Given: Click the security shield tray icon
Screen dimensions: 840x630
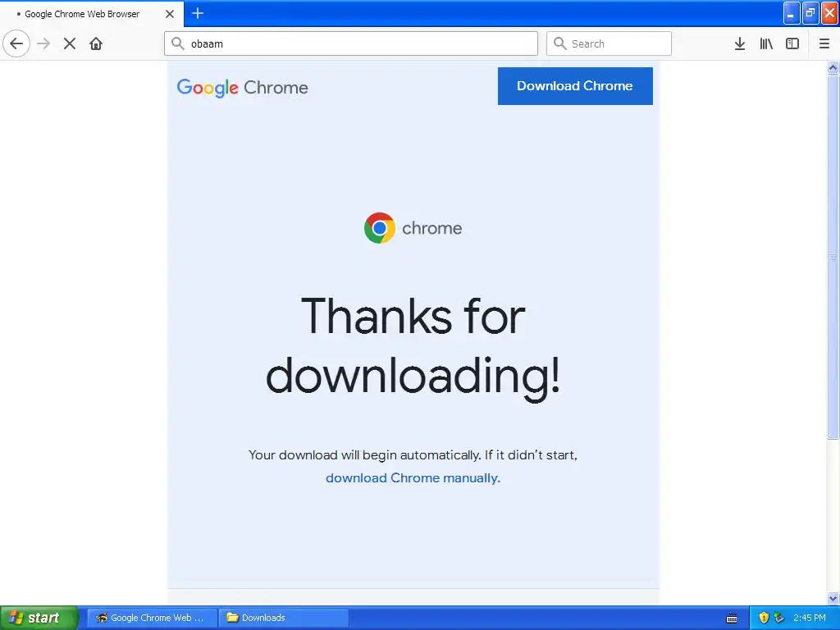Looking at the screenshot, I should click(764, 618).
